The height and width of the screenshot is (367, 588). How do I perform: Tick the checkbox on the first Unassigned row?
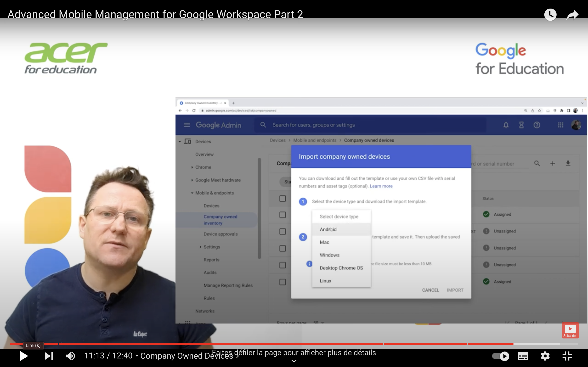pyautogui.click(x=282, y=232)
